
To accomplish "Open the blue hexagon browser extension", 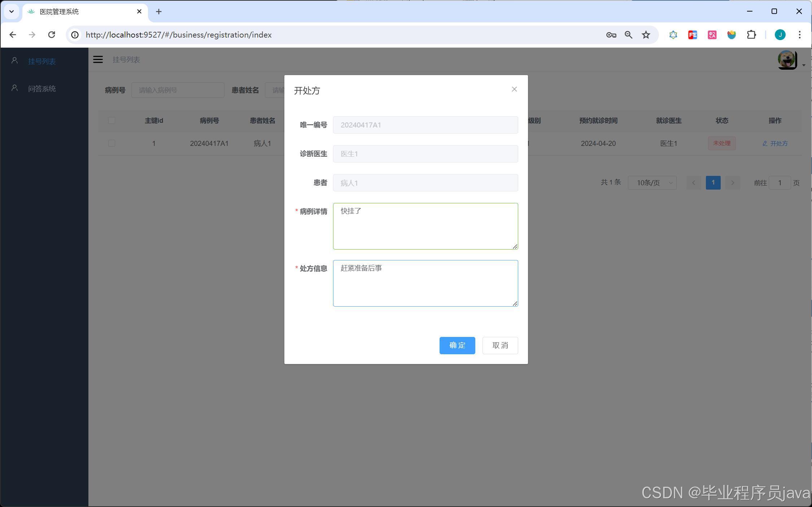I will 673,35.
